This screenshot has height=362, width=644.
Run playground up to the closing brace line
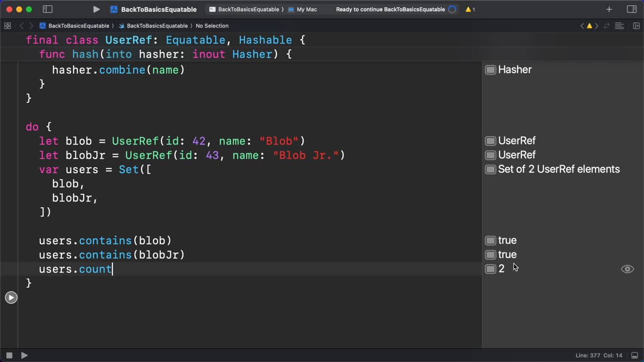[x=11, y=297]
